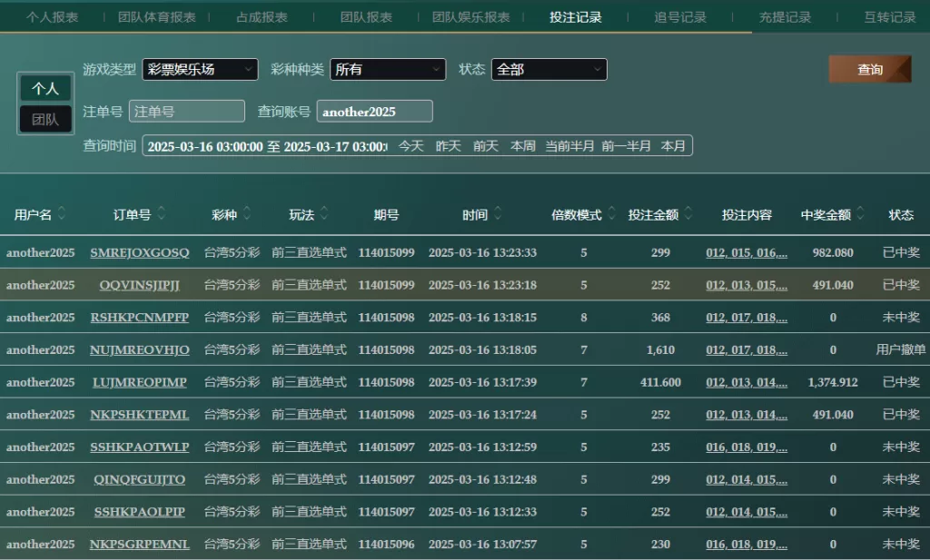This screenshot has width=930, height=560.
Task: Open order link NKPSHKTEPML
Action: pos(139,414)
